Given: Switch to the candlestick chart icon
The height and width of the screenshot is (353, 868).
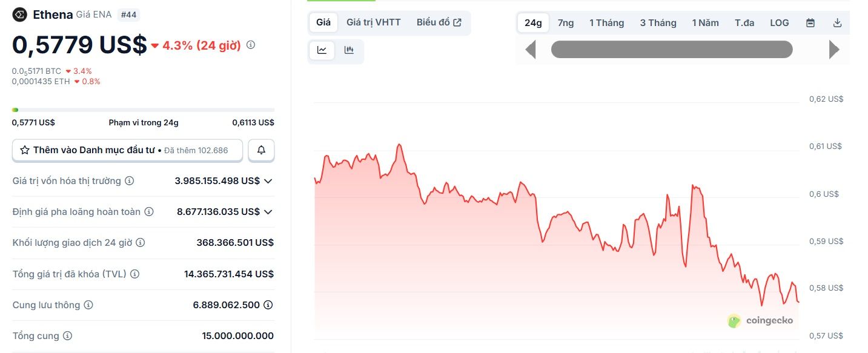Looking at the screenshot, I should pyautogui.click(x=349, y=50).
